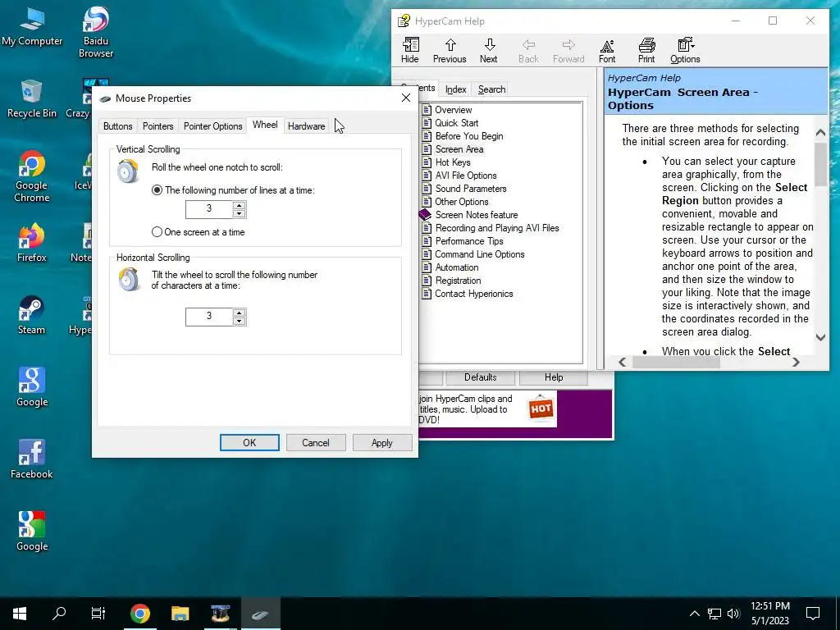Open the notification center icon

pos(813,614)
